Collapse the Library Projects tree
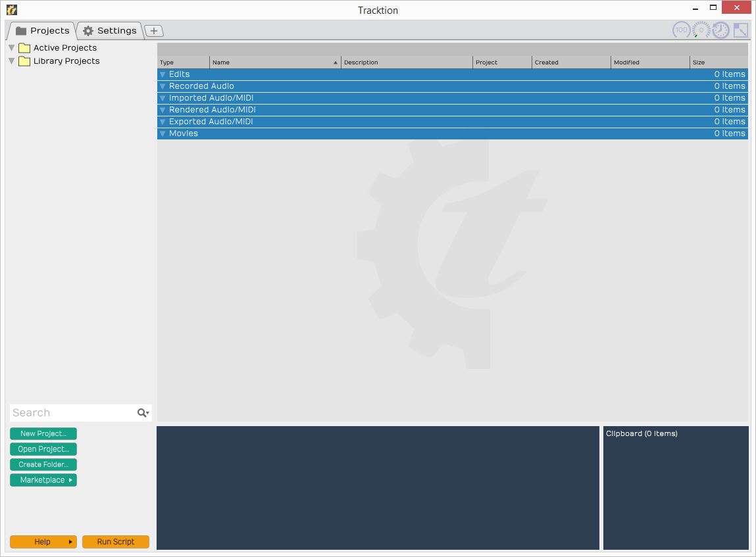This screenshot has width=756, height=557. point(11,61)
